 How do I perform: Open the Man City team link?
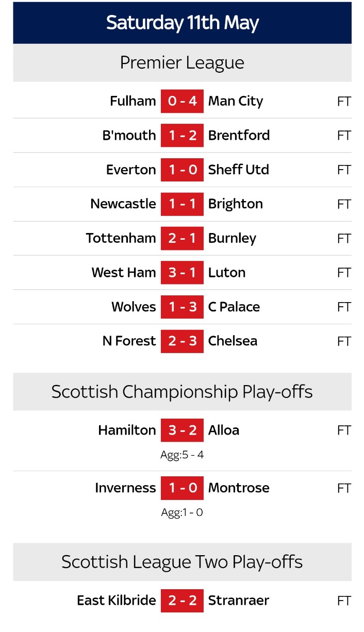click(235, 101)
